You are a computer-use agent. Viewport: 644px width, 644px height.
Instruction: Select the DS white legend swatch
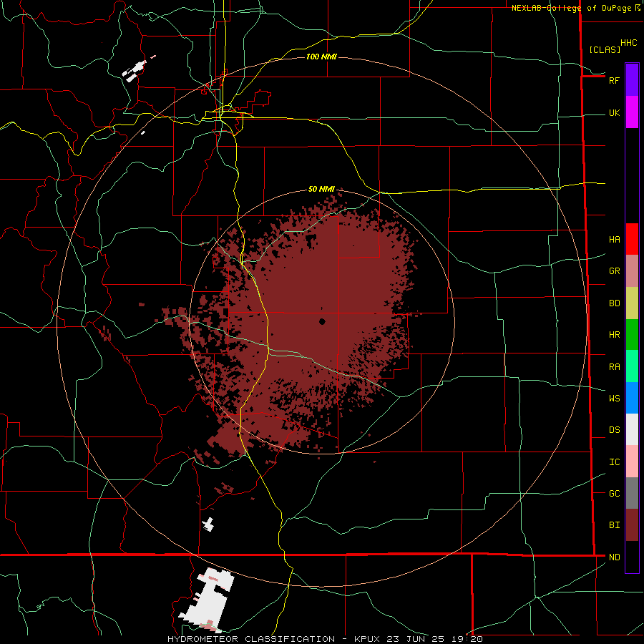click(x=632, y=429)
